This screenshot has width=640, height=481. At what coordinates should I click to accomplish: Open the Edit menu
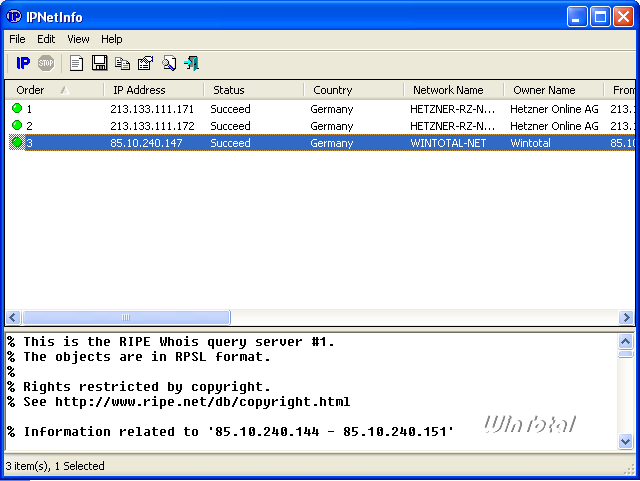pyautogui.click(x=47, y=39)
